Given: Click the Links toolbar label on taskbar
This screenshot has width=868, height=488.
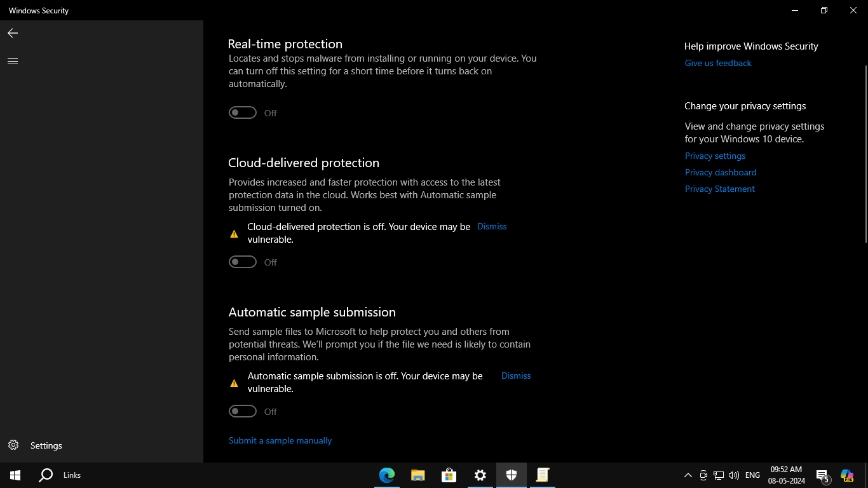Looking at the screenshot, I should [72, 475].
